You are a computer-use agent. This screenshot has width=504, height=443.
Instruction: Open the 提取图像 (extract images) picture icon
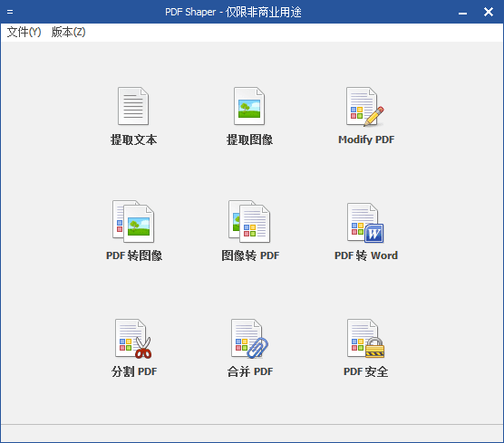point(249,106)
